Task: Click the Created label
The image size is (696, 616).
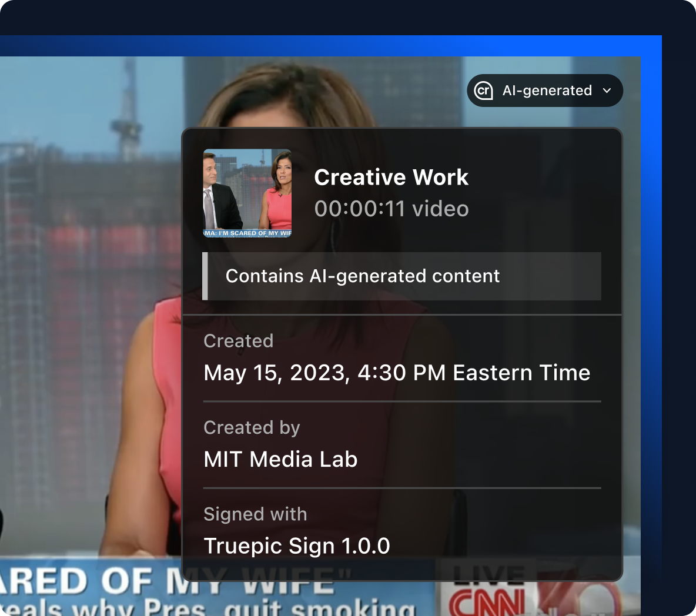Action: pos(238,341)
